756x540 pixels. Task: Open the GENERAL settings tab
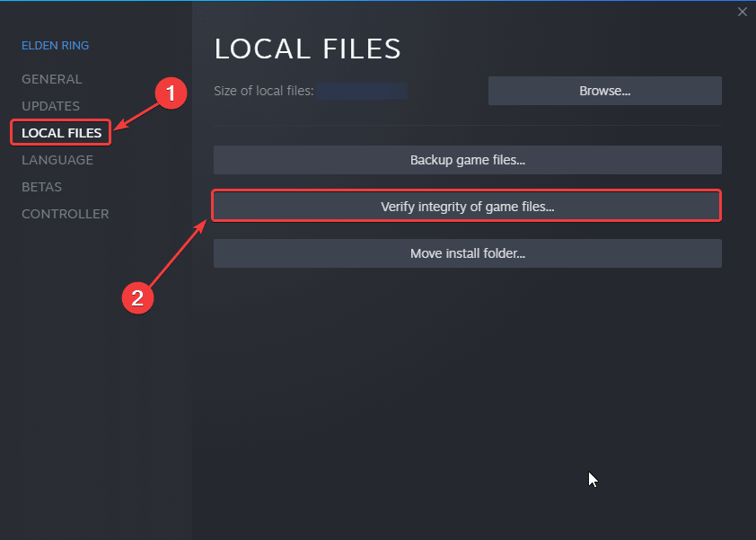pos(51,79)
